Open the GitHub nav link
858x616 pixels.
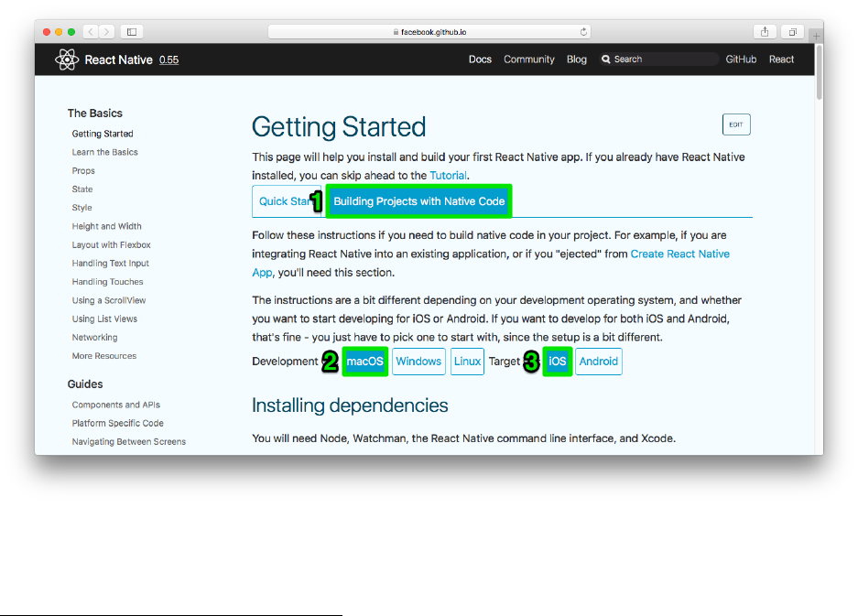tap(741, 59)
